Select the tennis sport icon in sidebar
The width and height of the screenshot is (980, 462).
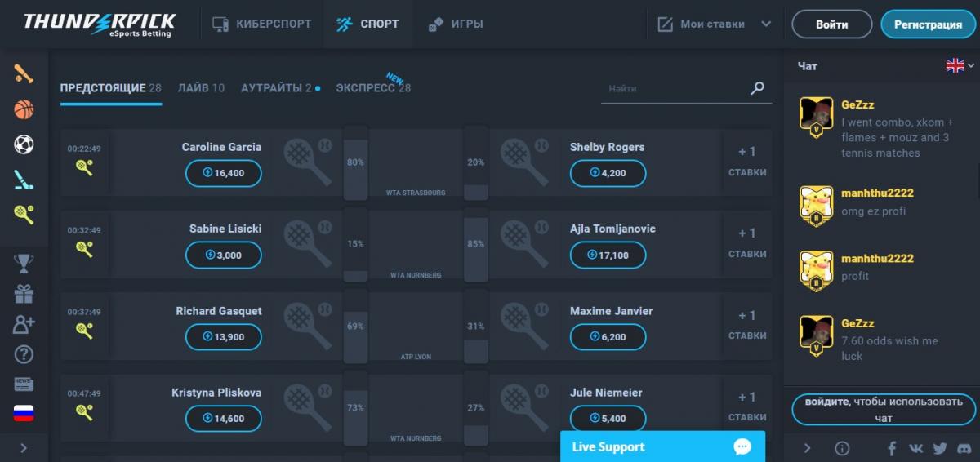[24, 215]
